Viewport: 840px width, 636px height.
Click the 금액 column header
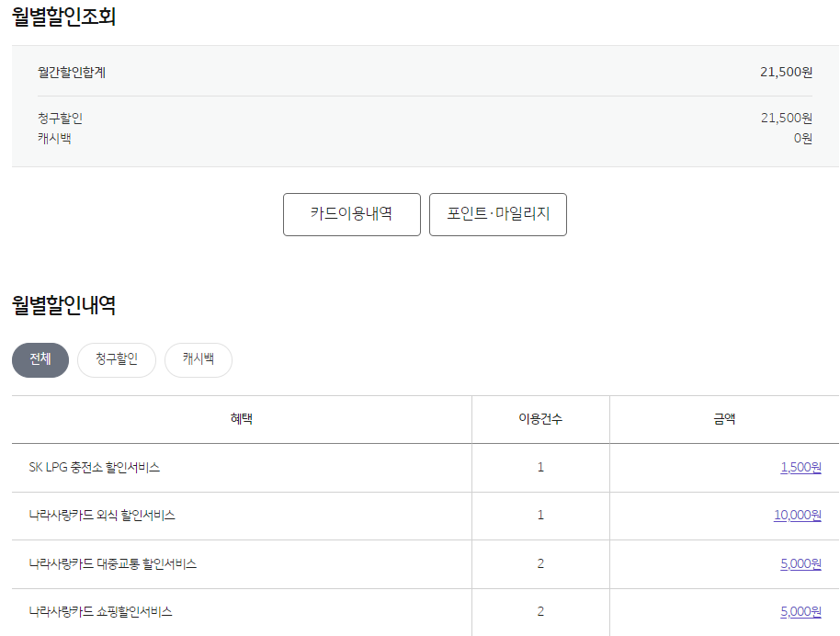[x=724, y=419]
